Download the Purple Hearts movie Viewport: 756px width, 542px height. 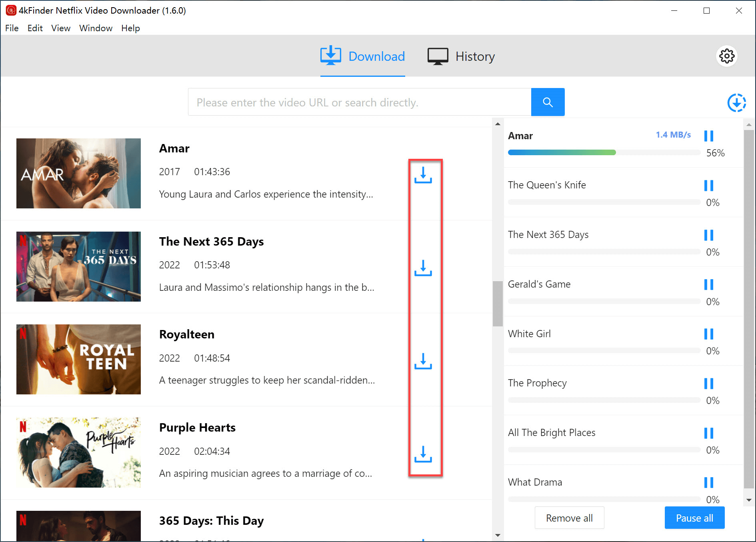[x=423, y=454]
